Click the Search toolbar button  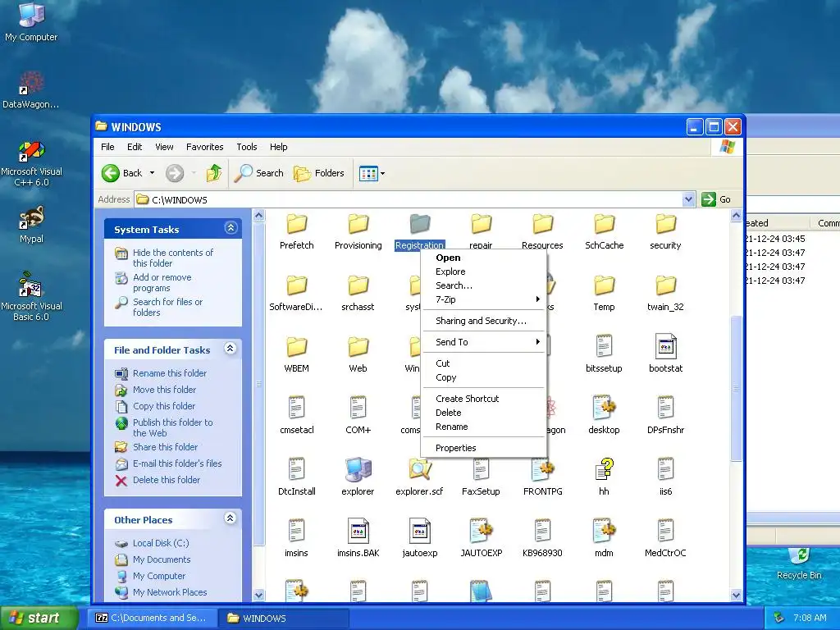pyautogui.click(x=259, y=173)
